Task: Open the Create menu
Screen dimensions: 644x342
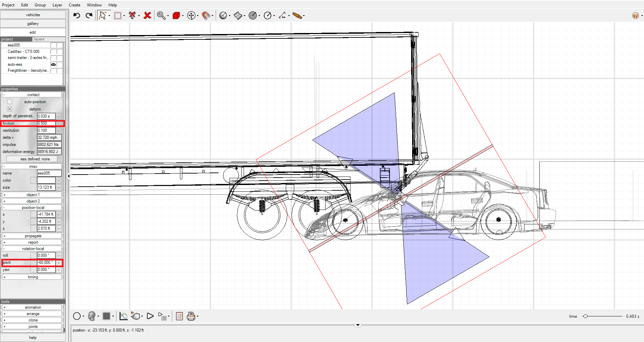Action: pos(74,5)
